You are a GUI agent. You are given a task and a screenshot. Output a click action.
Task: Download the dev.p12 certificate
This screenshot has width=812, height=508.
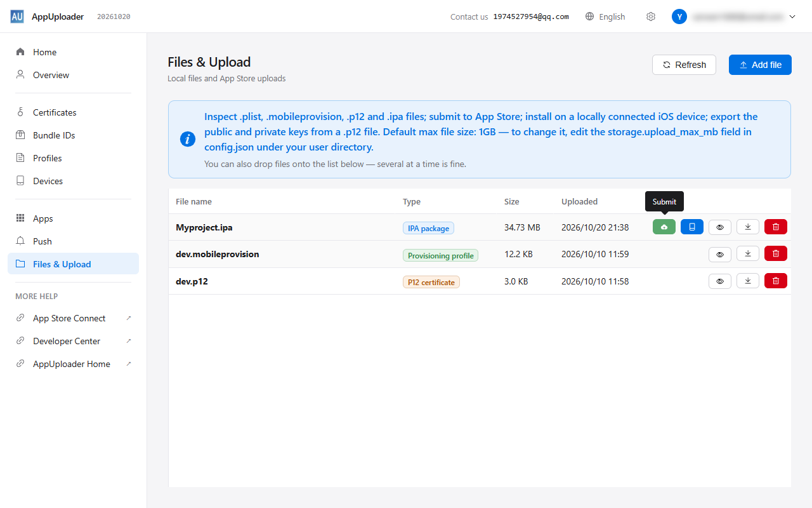[x=748, y=281]
